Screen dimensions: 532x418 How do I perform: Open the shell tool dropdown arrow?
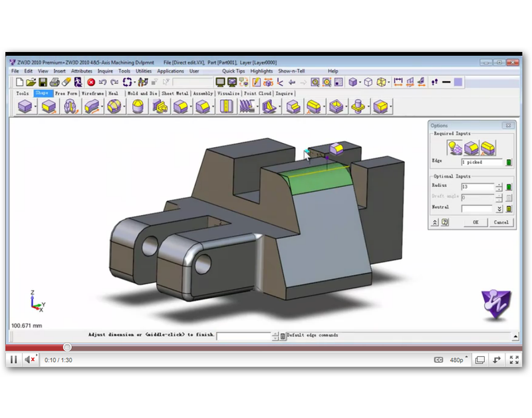346,106
